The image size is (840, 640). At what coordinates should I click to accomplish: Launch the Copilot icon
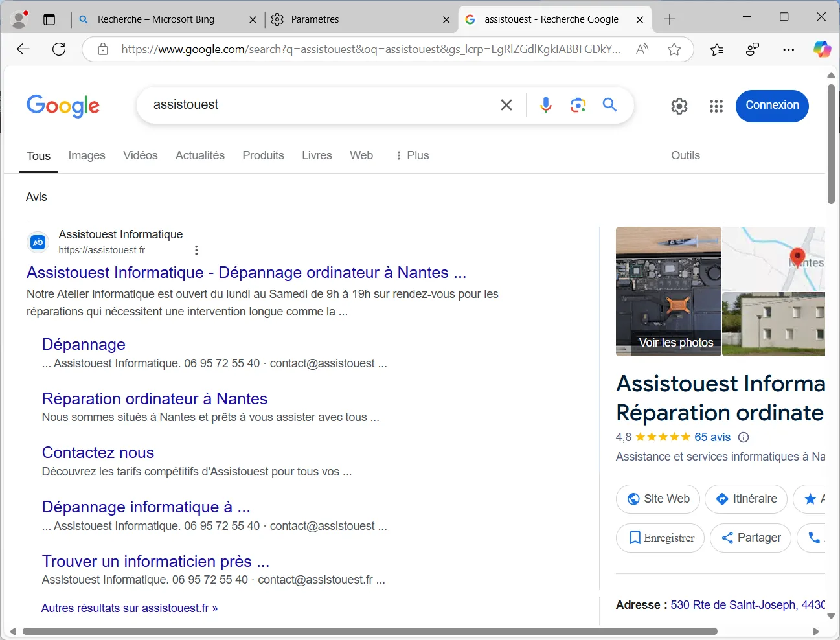click(x=822, y=49)
